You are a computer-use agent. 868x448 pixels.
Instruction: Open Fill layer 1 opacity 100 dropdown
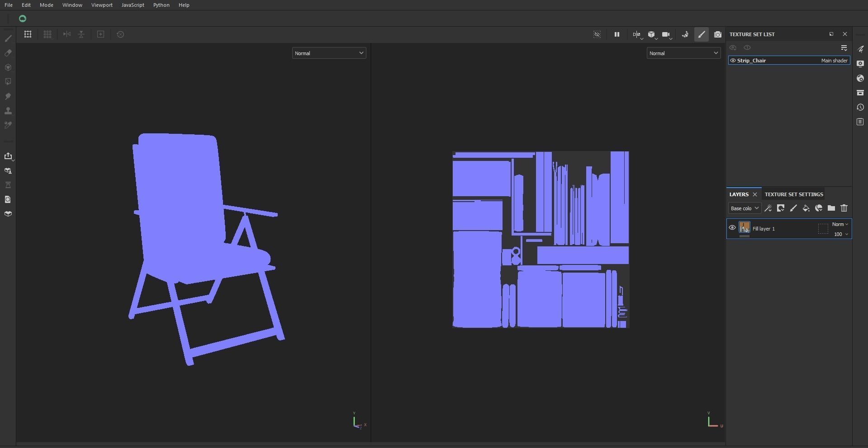click(841, 234)
